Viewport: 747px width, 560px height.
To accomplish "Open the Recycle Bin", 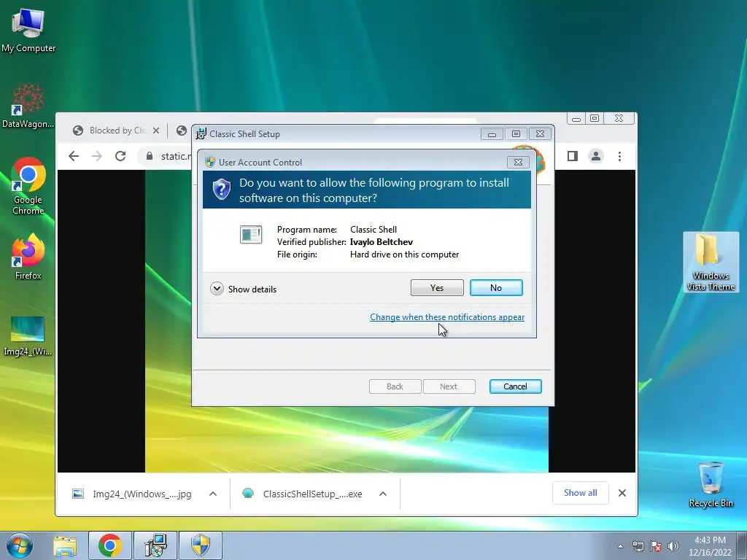I will [711, 484].
